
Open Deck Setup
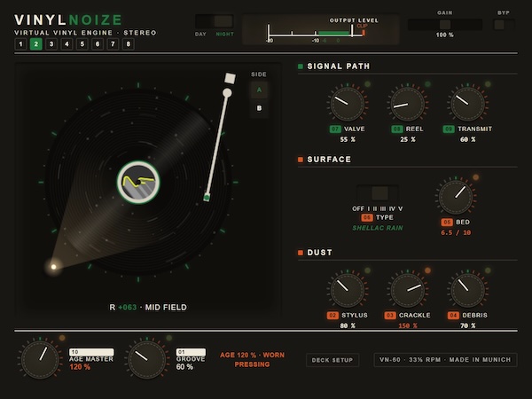point(332,360)
